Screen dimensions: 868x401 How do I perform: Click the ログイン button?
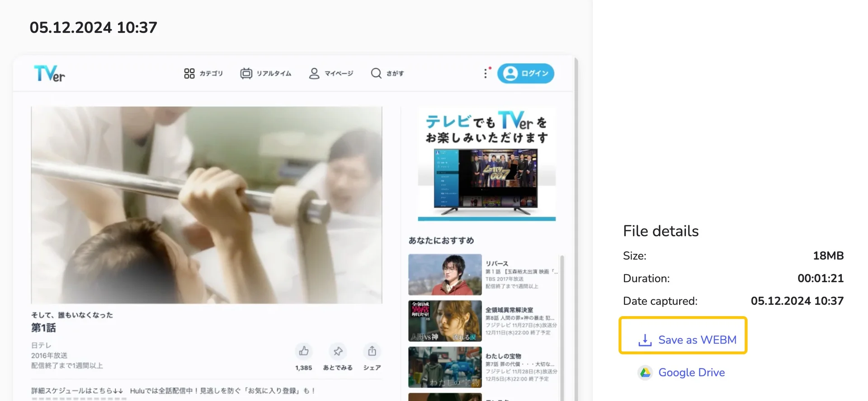coord(526,73)
